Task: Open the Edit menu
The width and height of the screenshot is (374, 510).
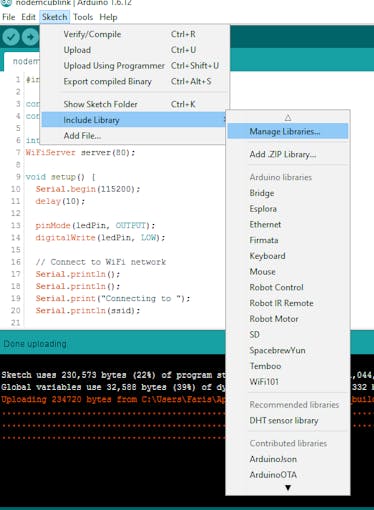Action: [28, 17]
